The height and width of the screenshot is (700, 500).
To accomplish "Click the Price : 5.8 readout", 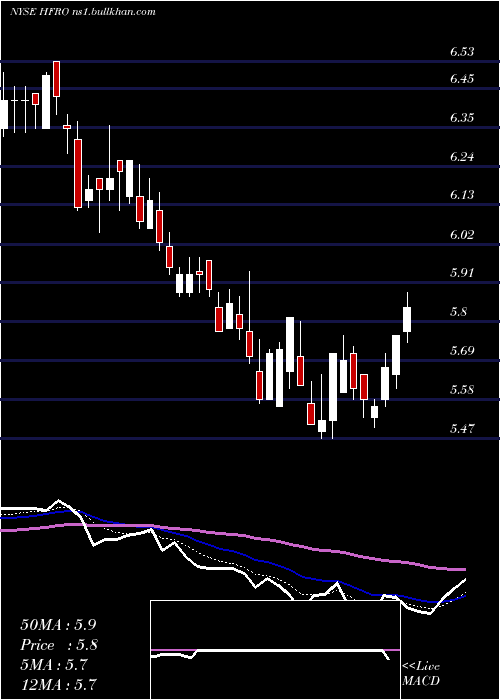I will click(58, 645).
